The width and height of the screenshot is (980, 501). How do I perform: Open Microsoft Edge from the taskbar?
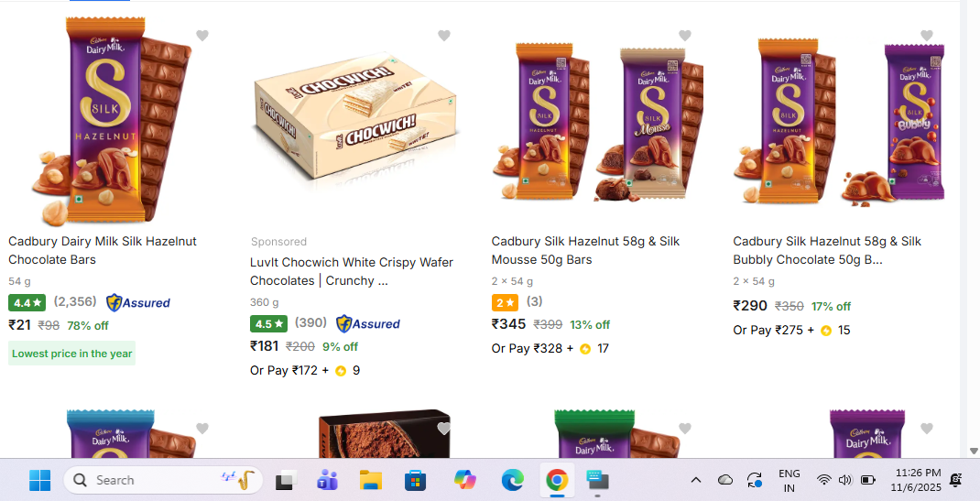point(512,480)
